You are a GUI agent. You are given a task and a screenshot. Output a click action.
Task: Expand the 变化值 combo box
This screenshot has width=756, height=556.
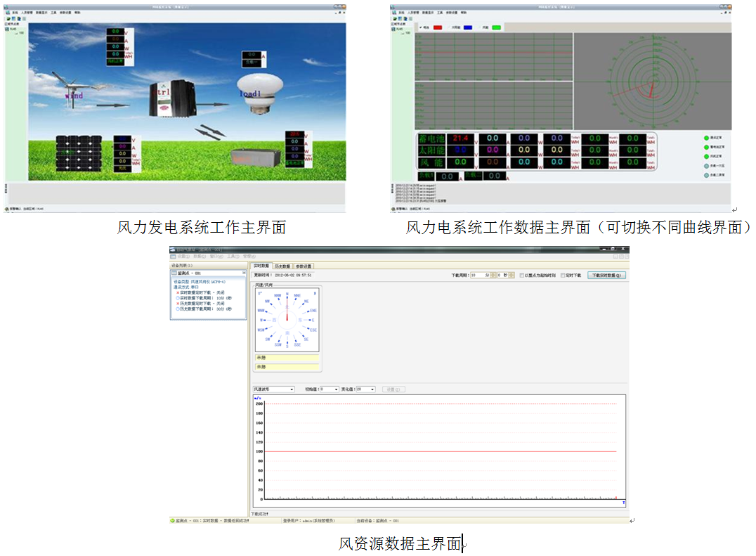[365, 389]
